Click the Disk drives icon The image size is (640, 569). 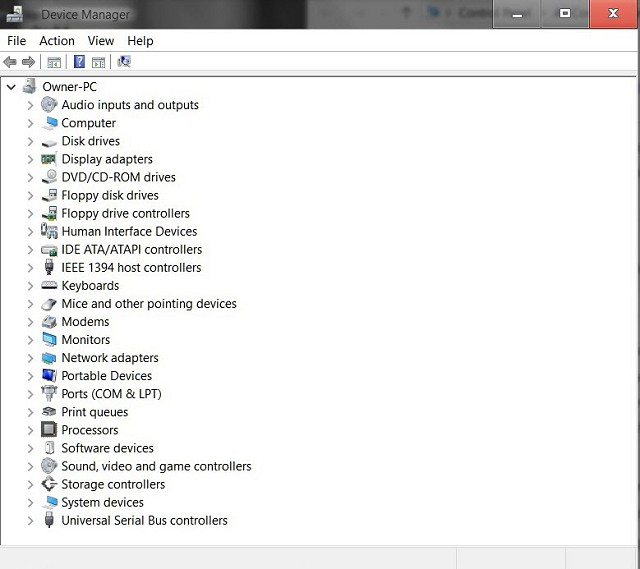coord(49,143)
